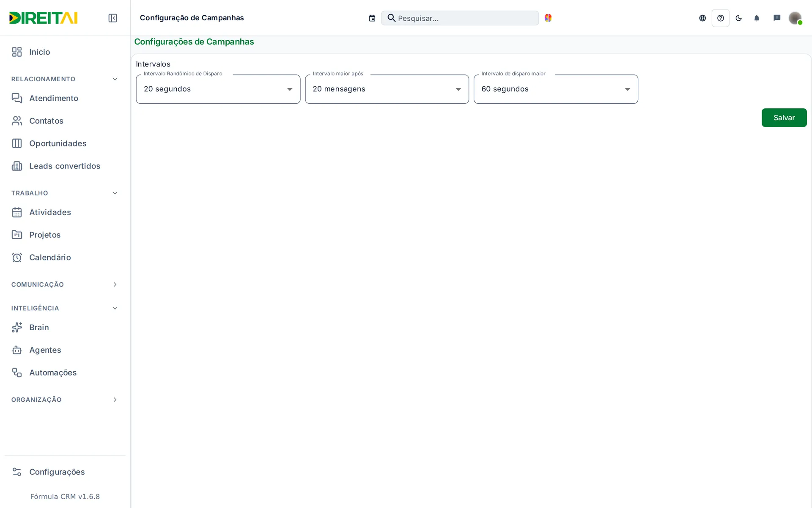Viewport: 812px width, 508px height.
Task: Open Automações in the sidebar
Action: coord(65,373)
